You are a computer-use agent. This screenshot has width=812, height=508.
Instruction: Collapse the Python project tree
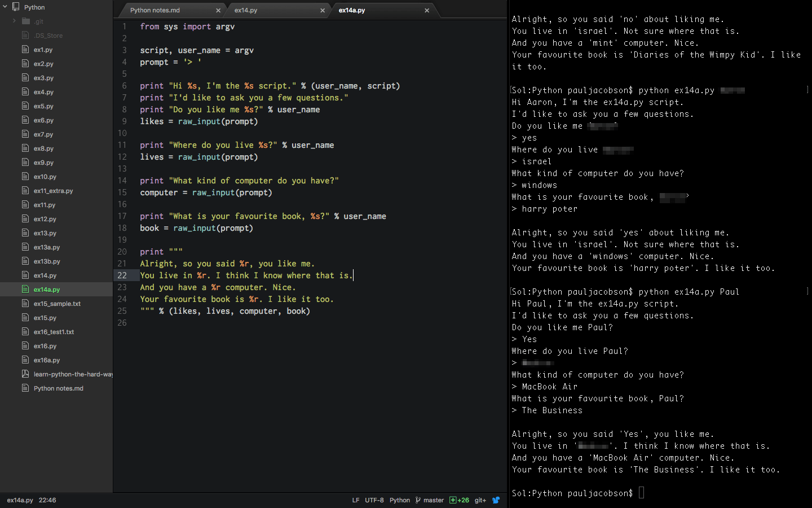pyautogui.click(x=6, y=7)
